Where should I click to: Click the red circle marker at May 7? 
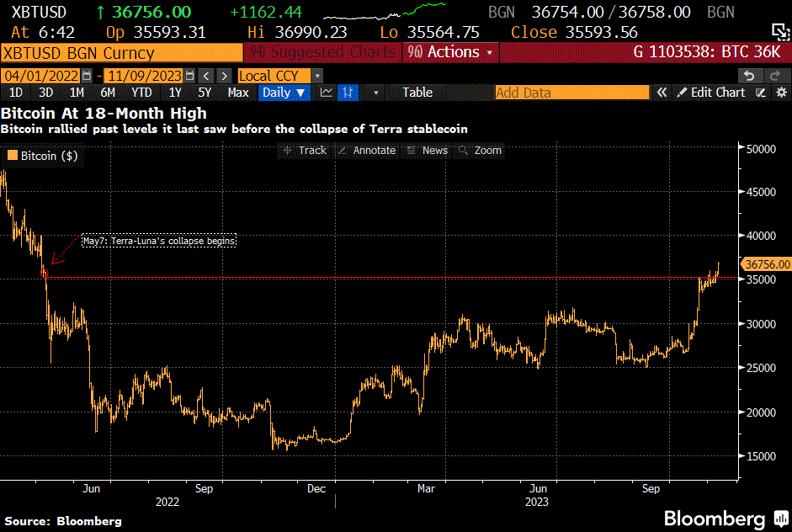(x=45, y=274)
